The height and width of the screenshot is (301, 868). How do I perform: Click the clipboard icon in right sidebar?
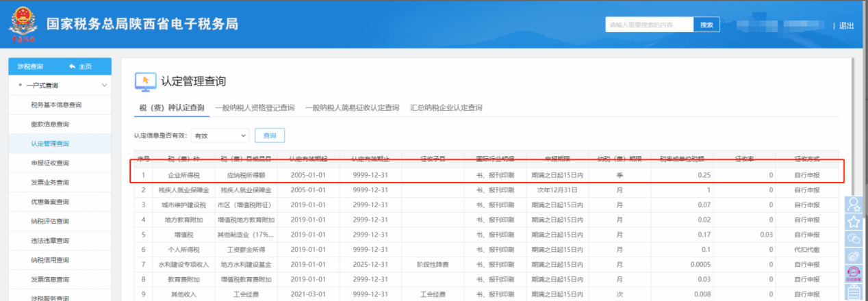click(853, 291)
